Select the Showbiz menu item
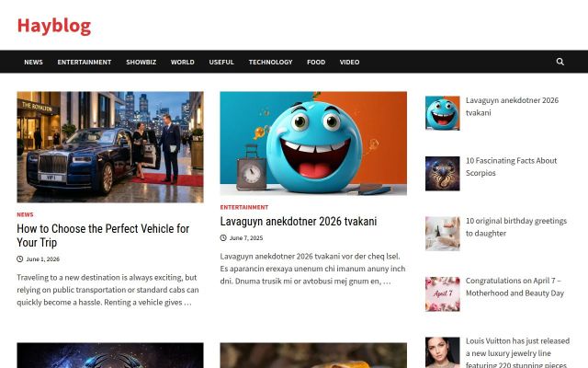The height and width of the screenshot is (368, 588). [141, 62]
